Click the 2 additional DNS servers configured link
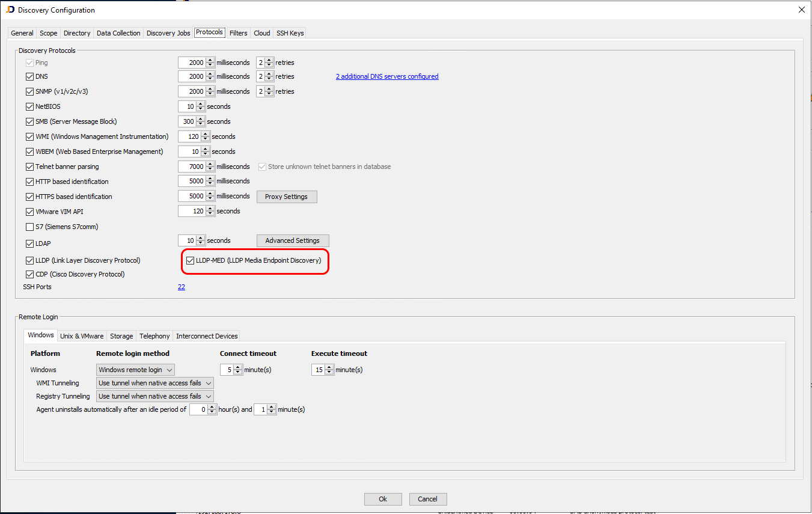812x514 pixels. [x=387, y=76]
